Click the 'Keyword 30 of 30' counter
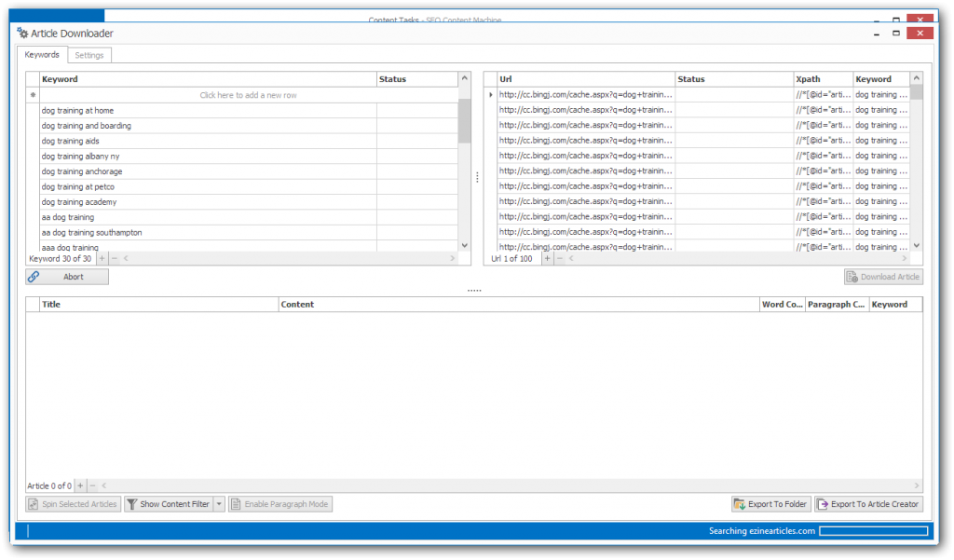Screen dimensions: 954x560 click(x=61, y=258)
